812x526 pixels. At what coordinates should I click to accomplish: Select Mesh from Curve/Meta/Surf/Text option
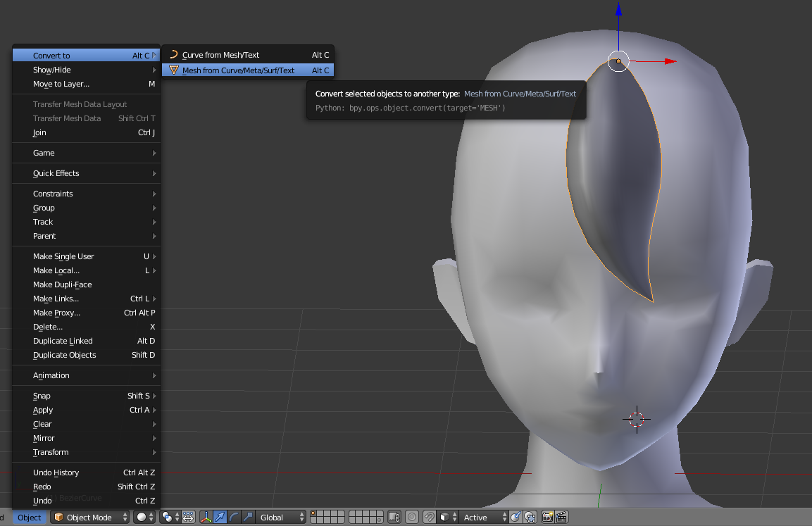248,70
